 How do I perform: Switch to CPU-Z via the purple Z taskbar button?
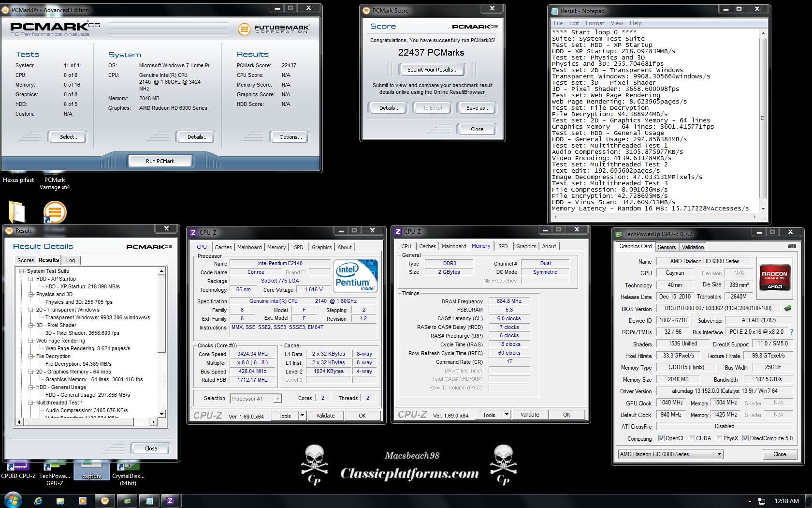tap(171, 501)
